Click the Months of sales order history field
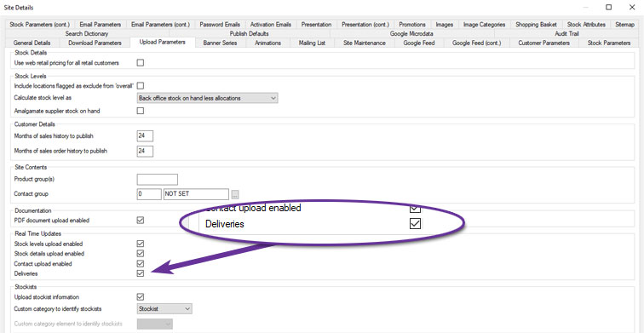 pos(145,151)
